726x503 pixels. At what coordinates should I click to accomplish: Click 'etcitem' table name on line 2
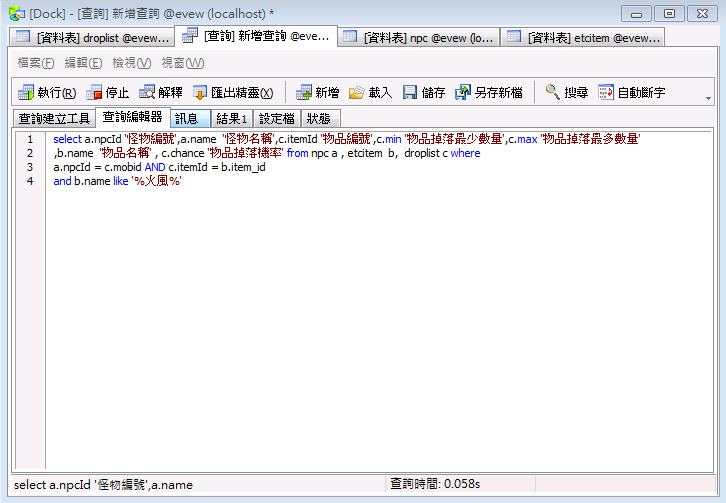[x=365, y=153]
